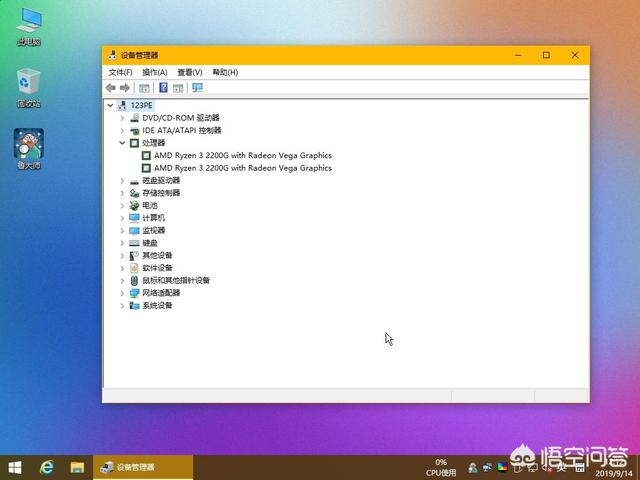Collapse the 处理器 node

122,143
